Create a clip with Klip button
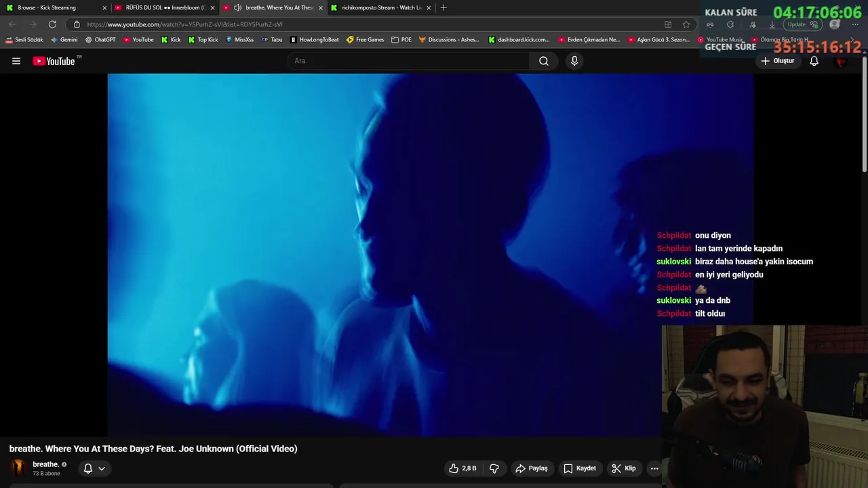 623,468
